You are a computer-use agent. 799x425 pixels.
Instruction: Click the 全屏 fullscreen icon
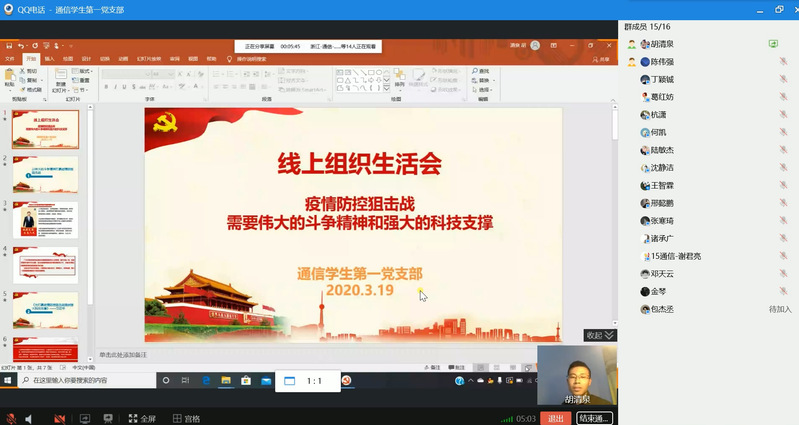(x=140, y=418)
